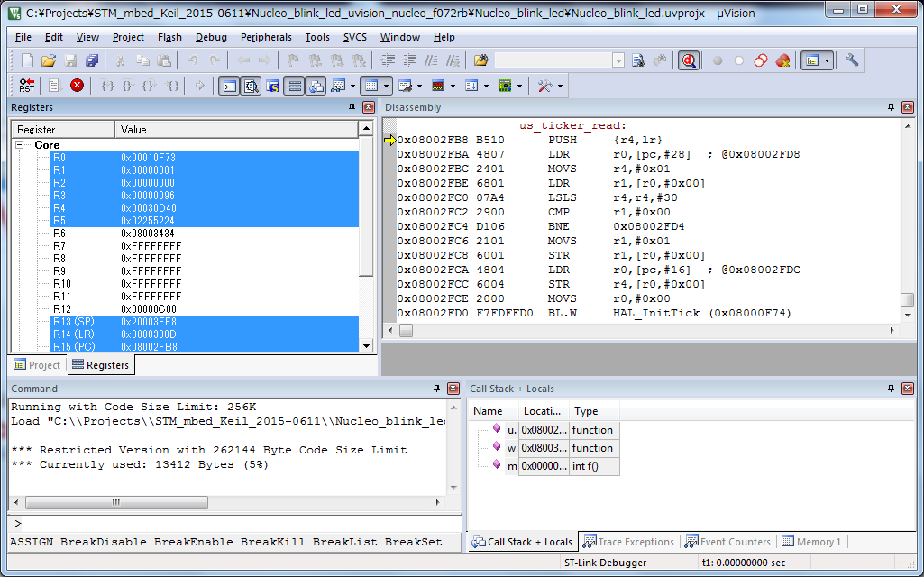Toggle the Call Stack Window button
924x577 pixels.
(x=316, y=86)
